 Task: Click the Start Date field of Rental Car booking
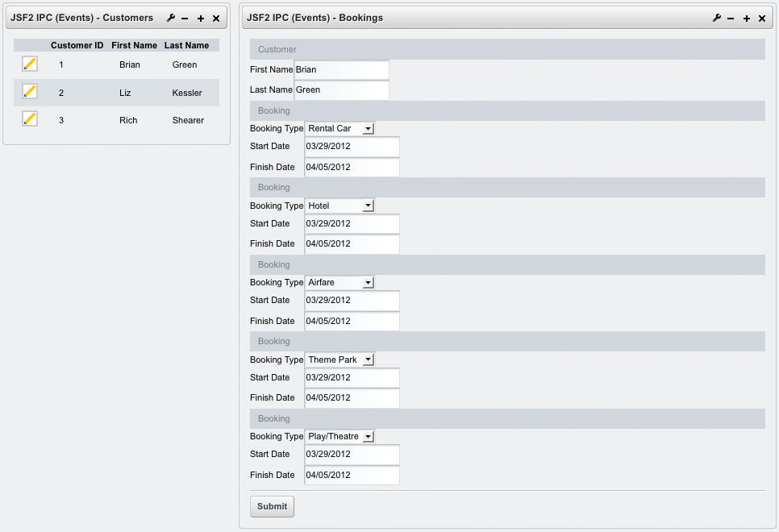click(x=352, y=147)
